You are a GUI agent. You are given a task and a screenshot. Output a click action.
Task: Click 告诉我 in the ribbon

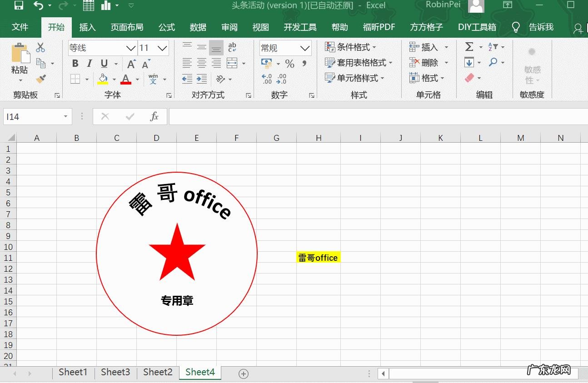540,27
